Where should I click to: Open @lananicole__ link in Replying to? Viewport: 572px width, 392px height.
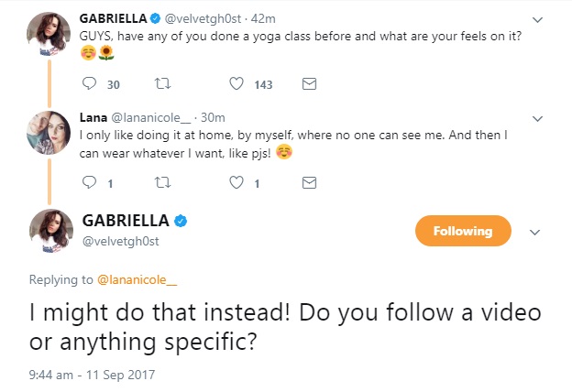pyautogui.click(x=137, y=279)
